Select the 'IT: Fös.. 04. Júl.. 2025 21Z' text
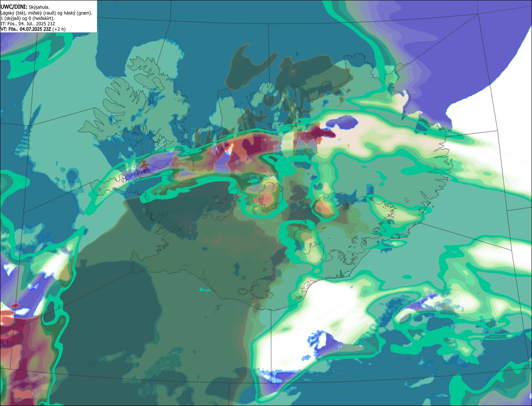Screen dimensions: 532x406 [x=28, y=24]
